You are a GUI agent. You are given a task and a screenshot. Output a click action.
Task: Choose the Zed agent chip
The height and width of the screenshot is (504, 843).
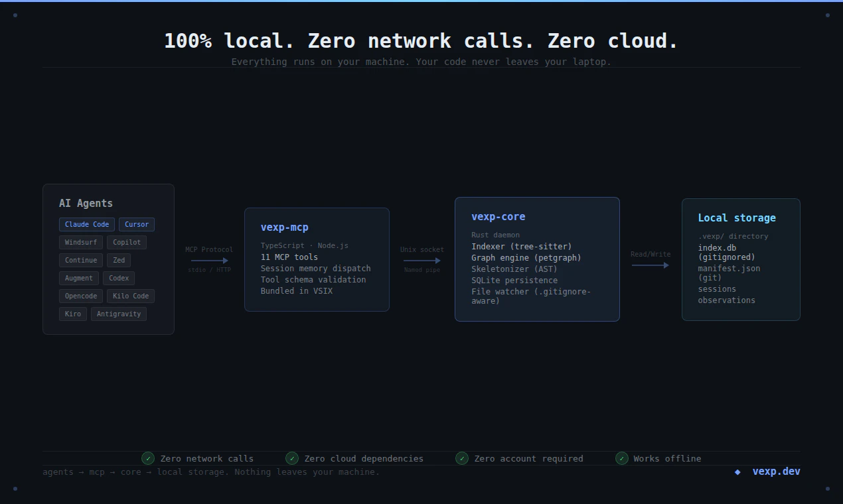pos(119,260)
